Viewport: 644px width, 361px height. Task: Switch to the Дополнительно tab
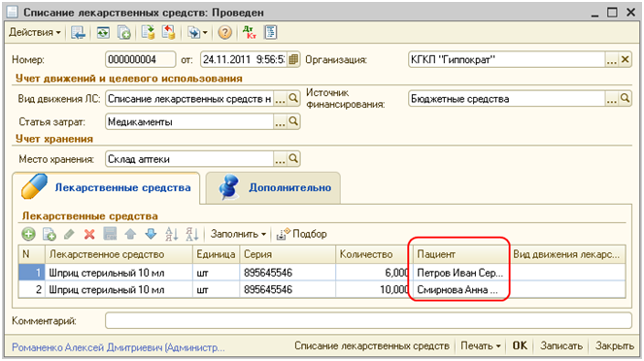pyautogui.click(x=273, y=188)
